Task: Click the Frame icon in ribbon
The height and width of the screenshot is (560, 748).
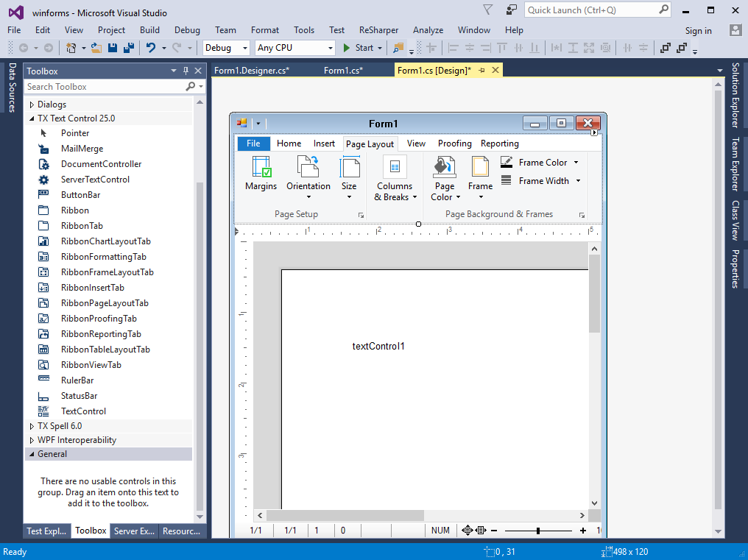Action: [480, 167]
